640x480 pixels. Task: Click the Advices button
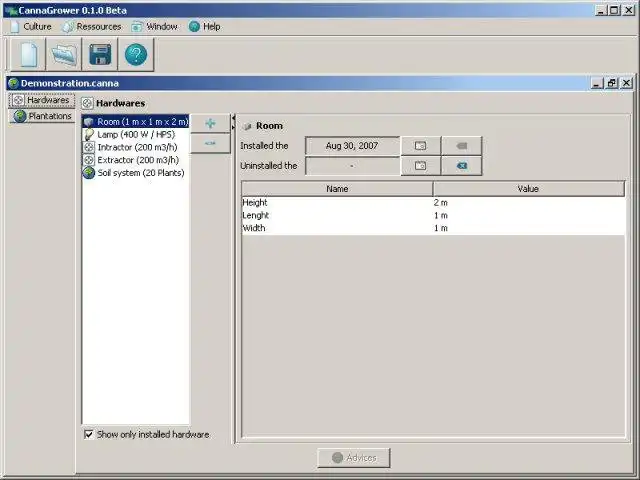point(354,458)
